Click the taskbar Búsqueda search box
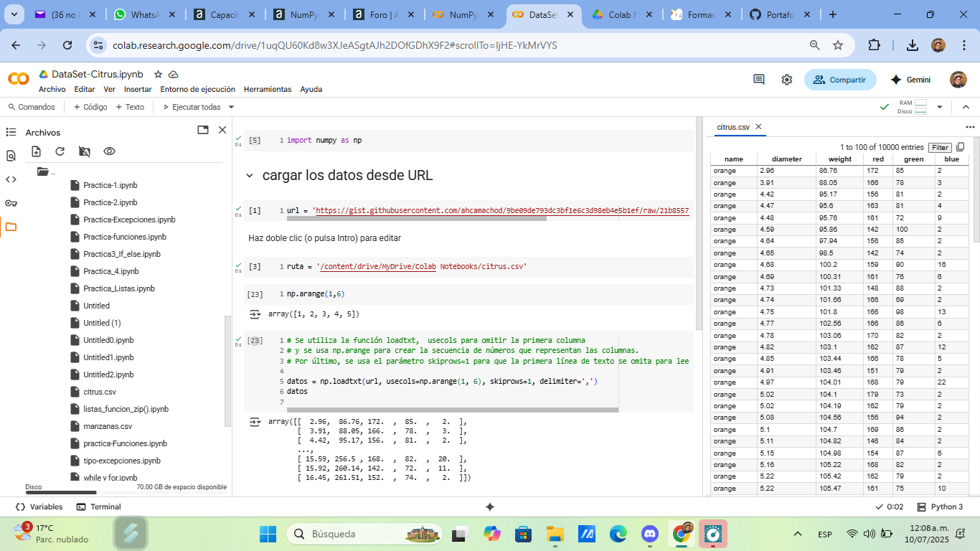This screenshot has width=980, height=551. pos(364,534)
